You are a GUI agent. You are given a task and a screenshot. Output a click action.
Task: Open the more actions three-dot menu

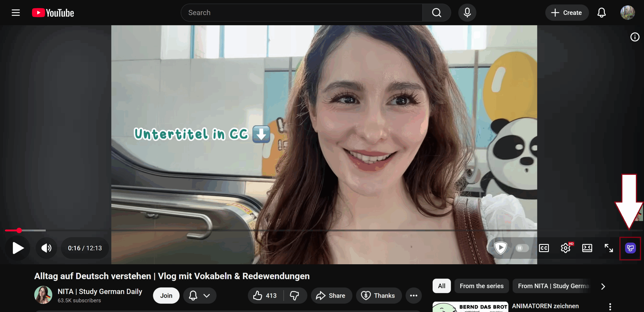414,296
